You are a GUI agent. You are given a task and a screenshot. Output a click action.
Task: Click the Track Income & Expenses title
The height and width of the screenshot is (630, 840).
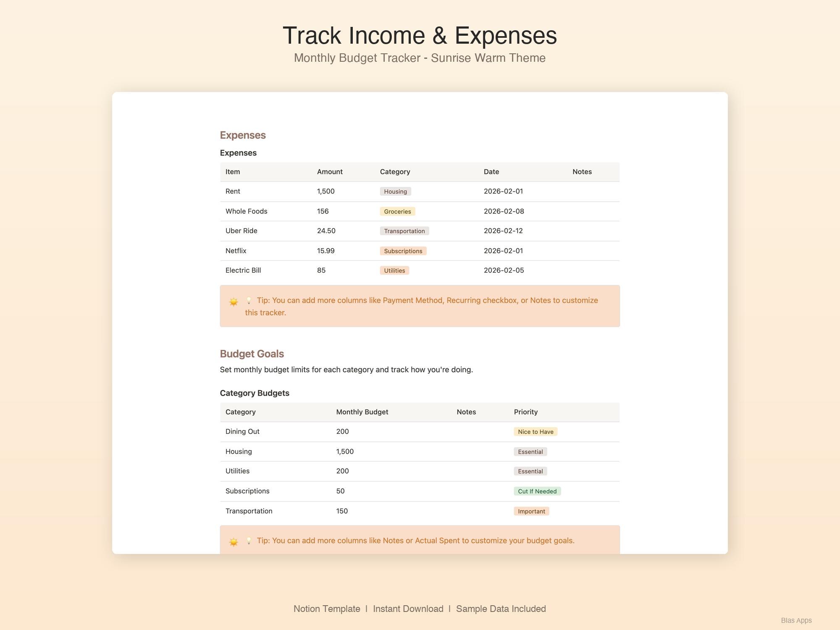pos(420,35)
